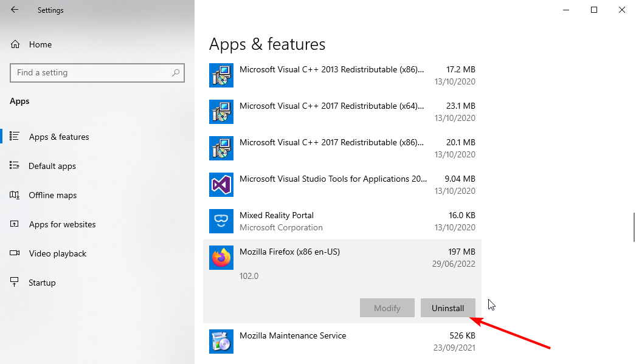The height and width of the screenshot is (364, 636).
Task: Click the 17.2 MB size value
Action: [461, 69]
